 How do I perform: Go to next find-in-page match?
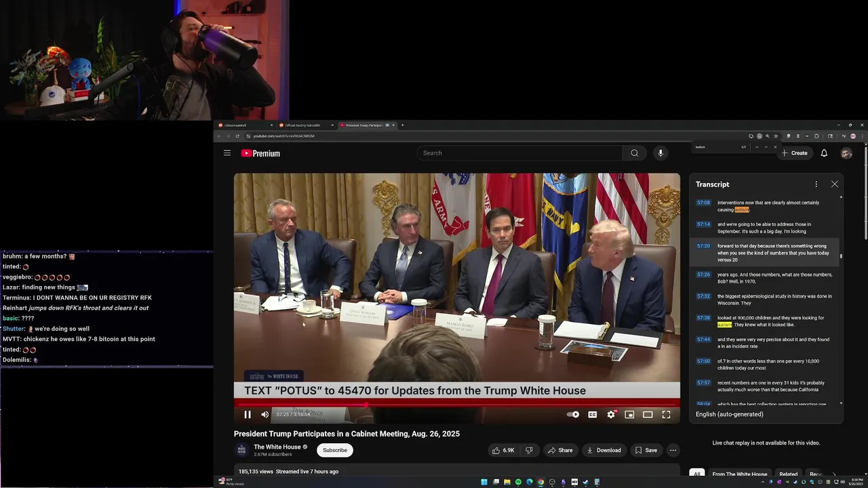tap(766, 147)
